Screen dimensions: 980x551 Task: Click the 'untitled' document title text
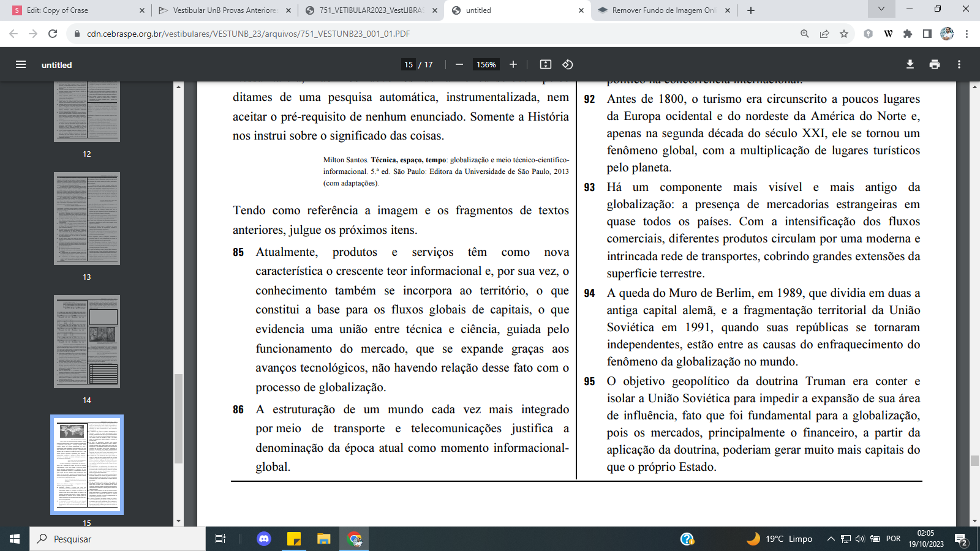pos(57,65)
